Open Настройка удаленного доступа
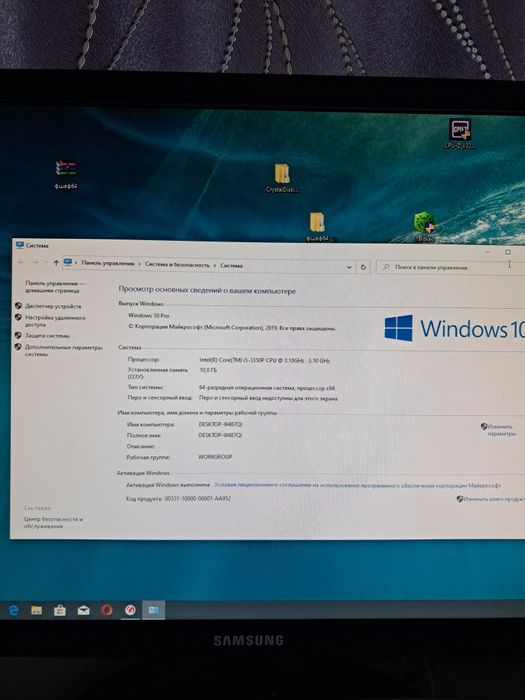Viewport: 525px width, 700px height. (x=55, y=321)
